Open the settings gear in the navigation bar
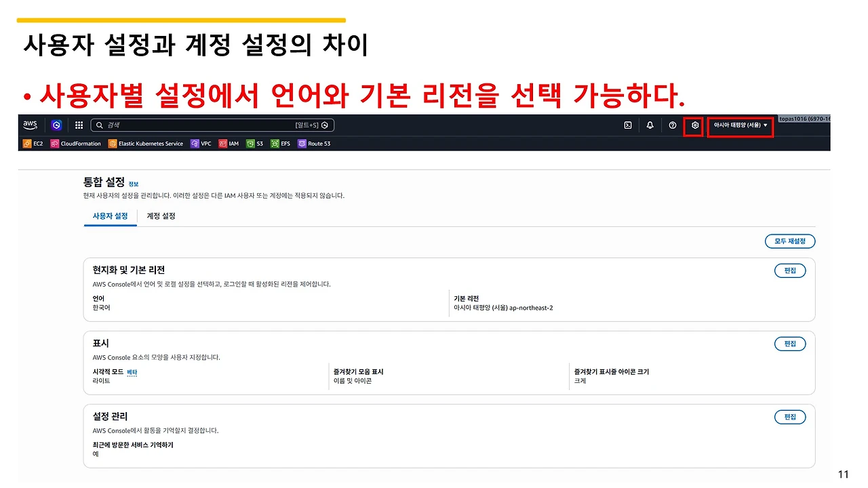Image resolution: width=868 pixels, height=488 pixels. pos(695,125)
